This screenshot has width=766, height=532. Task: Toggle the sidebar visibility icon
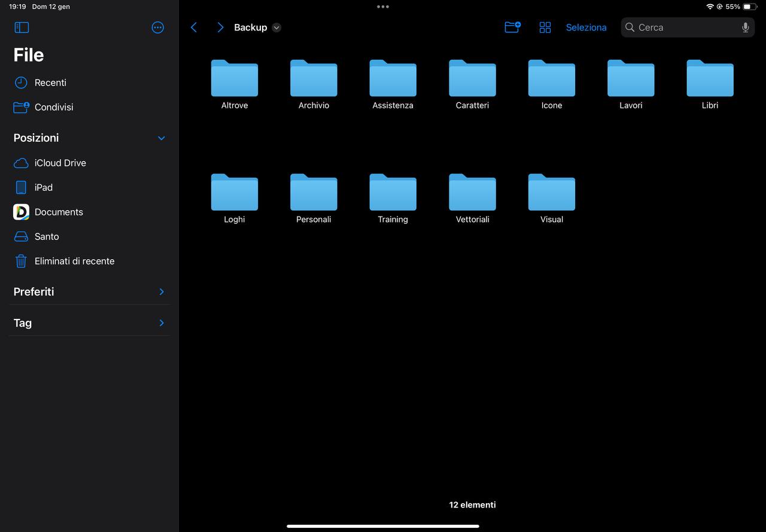(22, 28)
